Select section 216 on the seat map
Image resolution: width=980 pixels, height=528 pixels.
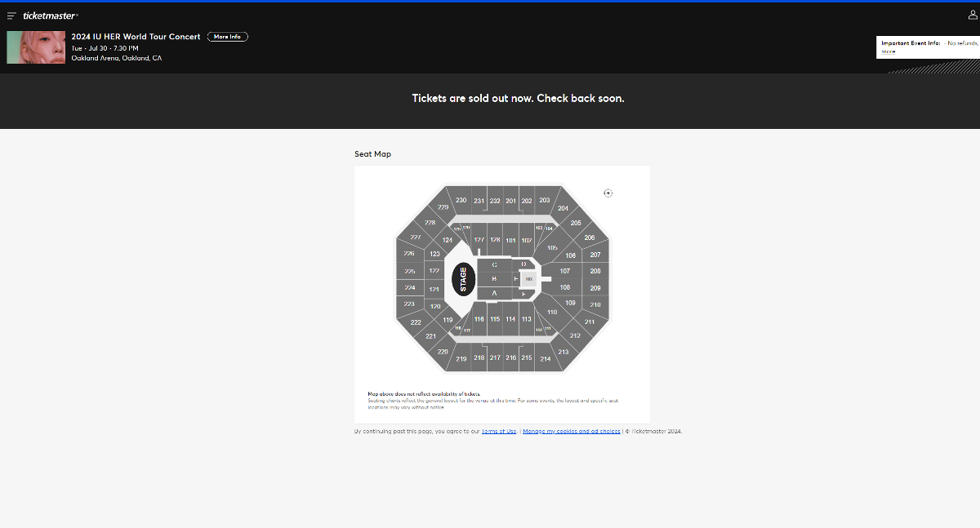tap(510, 357)
